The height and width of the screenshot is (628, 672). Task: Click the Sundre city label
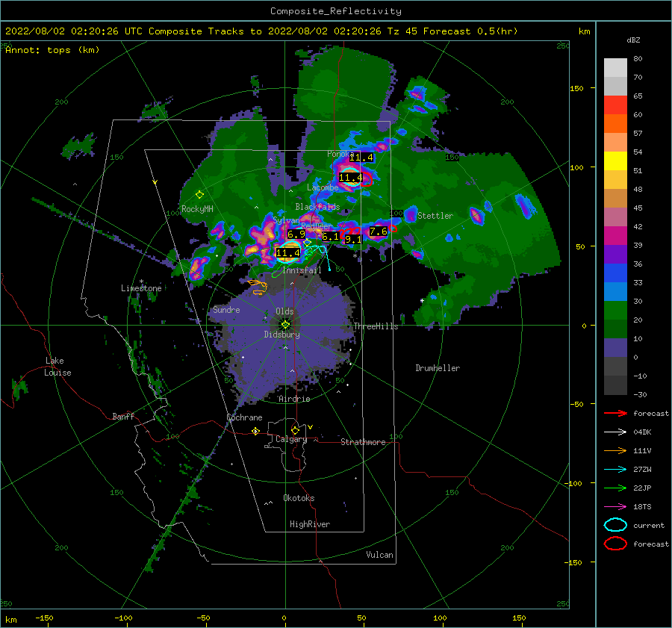pyautogui.click(x=226, y=309)
